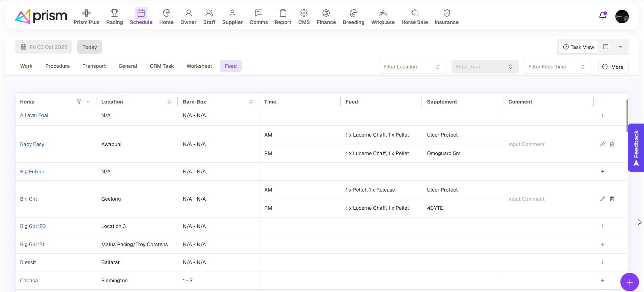
Task: Sort by the Barn-Box column arrows
Action: (251, 102)
